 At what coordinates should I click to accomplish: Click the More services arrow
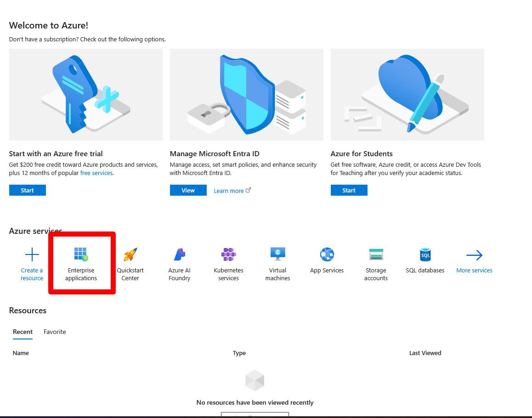click(x=474, y=255)
